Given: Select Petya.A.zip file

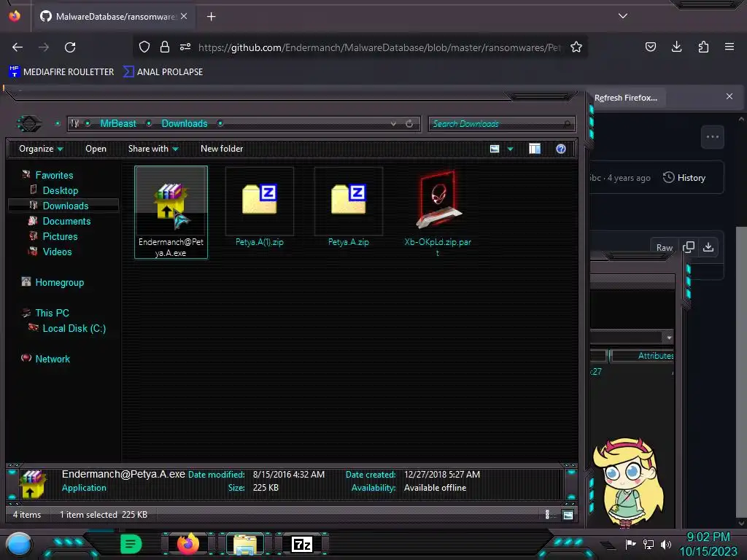Looking at the screenshot, I should coord(348,208).
